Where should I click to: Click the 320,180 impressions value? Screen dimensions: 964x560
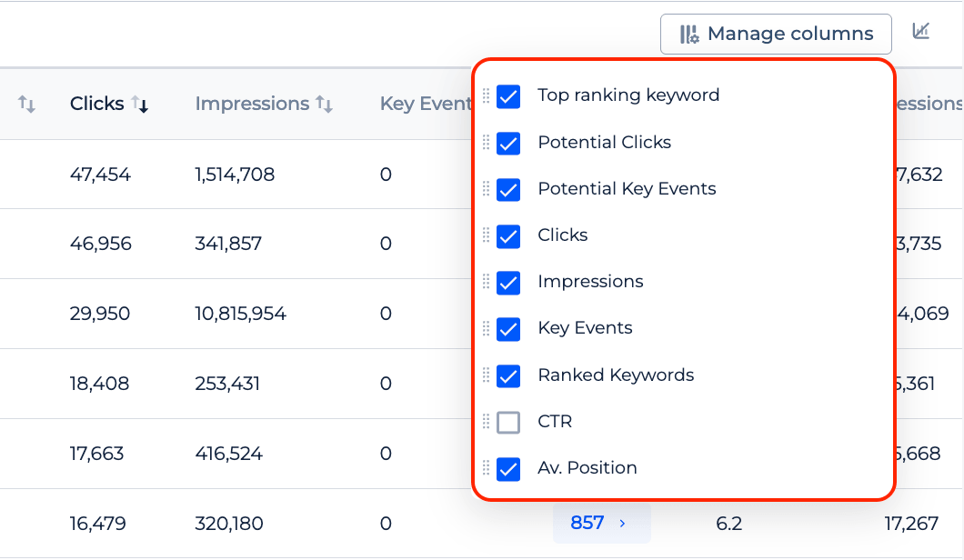pos(229,524)
